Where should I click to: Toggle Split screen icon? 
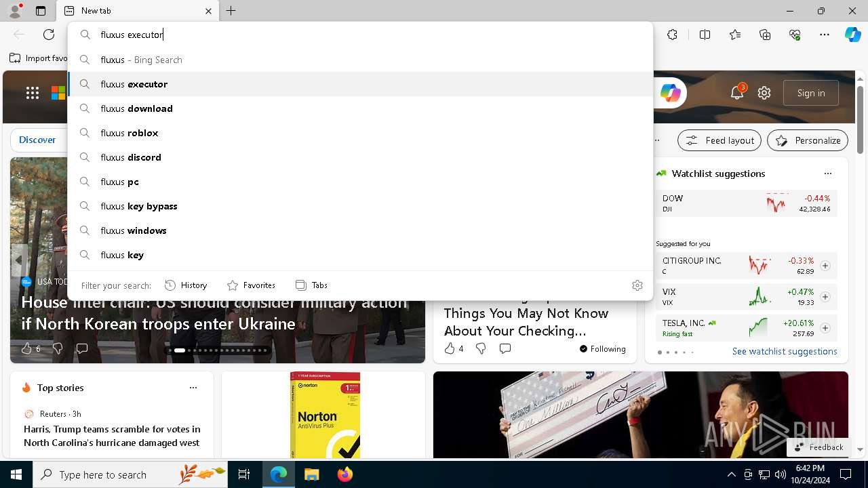705,35
